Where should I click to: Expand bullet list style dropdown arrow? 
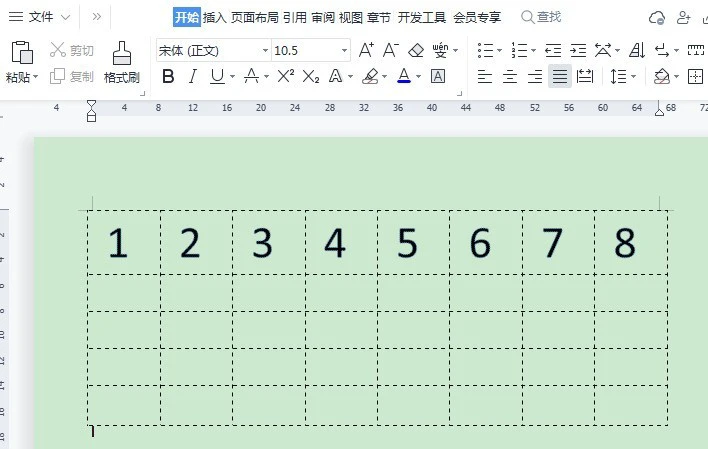(499, 50)
